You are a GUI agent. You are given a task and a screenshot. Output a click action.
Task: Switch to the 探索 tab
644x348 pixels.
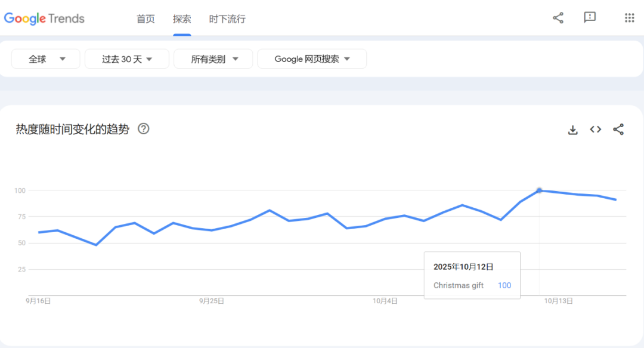coord(182,19)
